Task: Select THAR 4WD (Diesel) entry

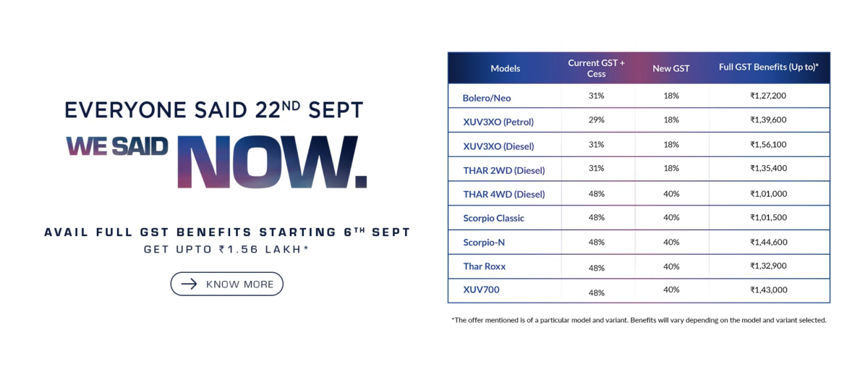Action: (503, 194)
